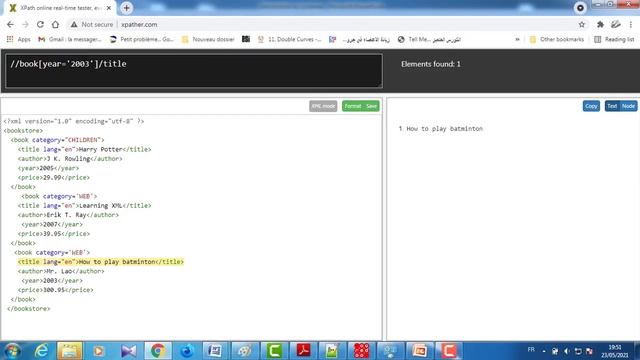The width and height of the screenshot is (640, 360).
Task: Open the Extensions puzzle icon
Action: [600, 24]
